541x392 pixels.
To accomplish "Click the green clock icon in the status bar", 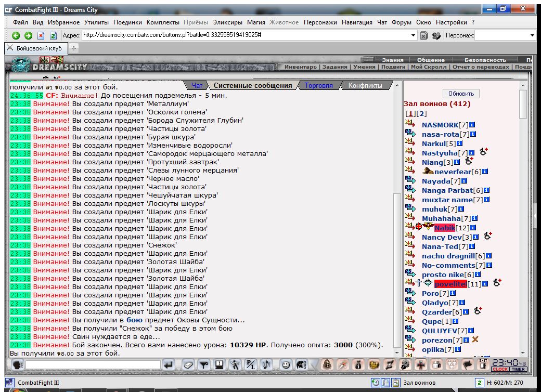I will tap(376, 382).
